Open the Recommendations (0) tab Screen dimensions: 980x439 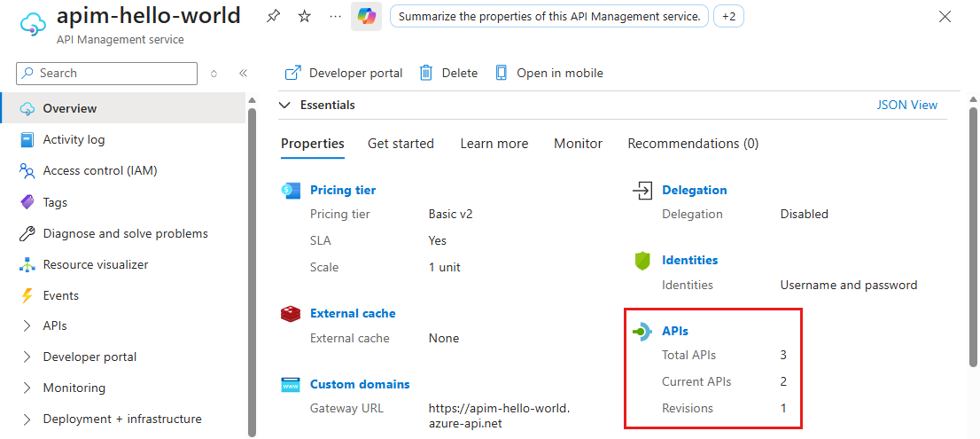(x=693, y=144)
